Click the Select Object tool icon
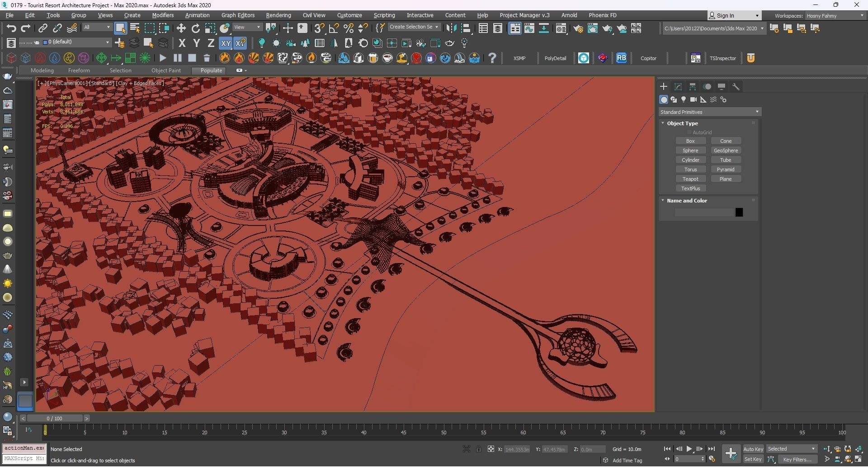The image size is (868, 470). coord(120,28)
